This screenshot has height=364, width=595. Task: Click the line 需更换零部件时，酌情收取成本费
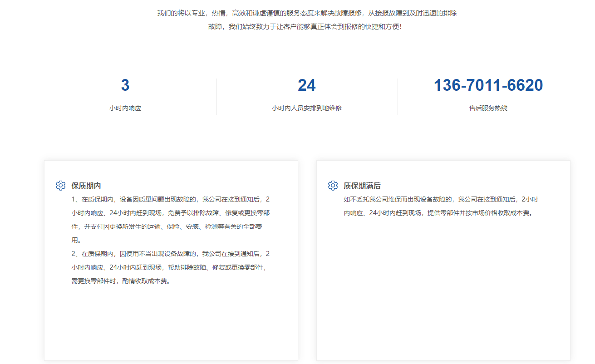click(121, 281)
